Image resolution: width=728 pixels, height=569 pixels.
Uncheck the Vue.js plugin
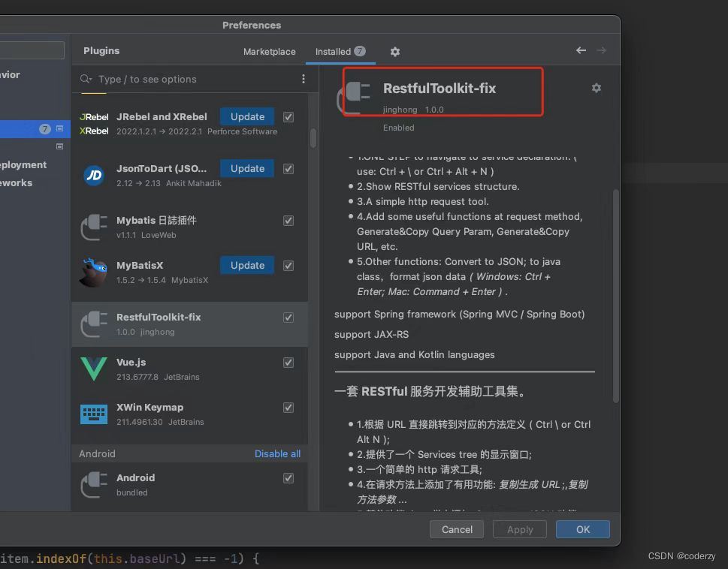click(288, 363)
